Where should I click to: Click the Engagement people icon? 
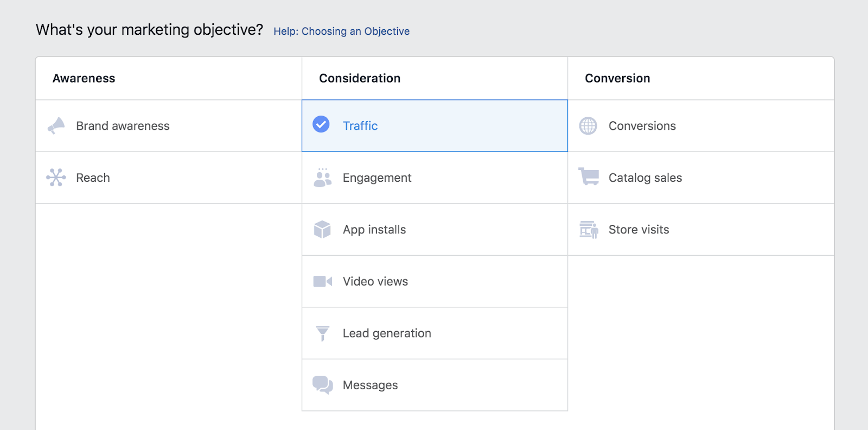(x=322, y=178)
